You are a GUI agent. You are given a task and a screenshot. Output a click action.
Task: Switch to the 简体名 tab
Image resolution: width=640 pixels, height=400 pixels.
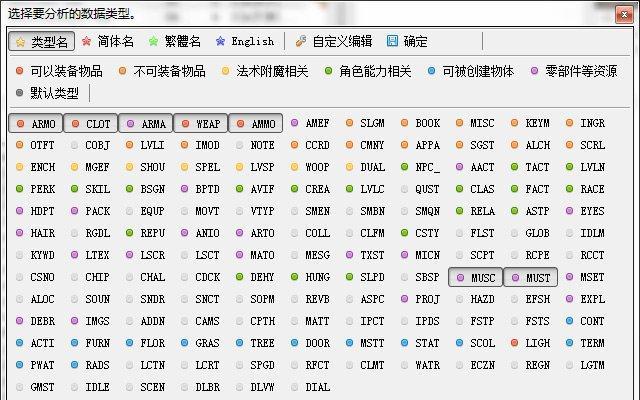[108, 42]
